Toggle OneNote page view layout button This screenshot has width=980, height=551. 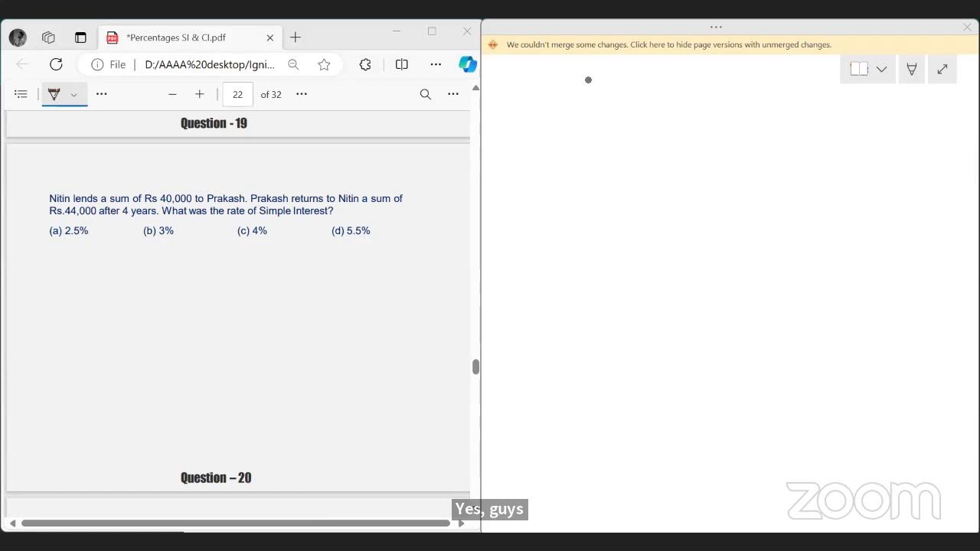(x=859, y=69)
